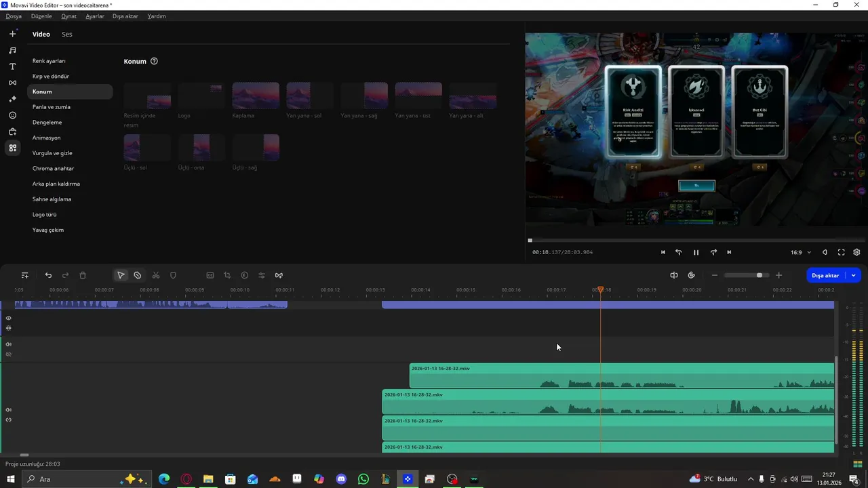Jump to previous clip start

(663, 252)
